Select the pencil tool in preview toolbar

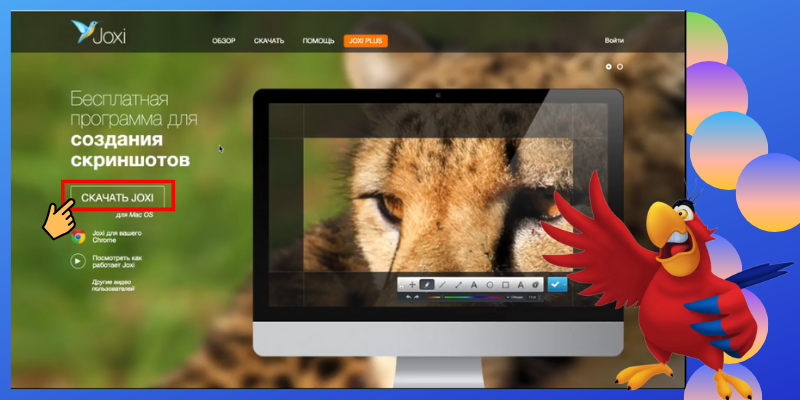[x=427, y=285]
